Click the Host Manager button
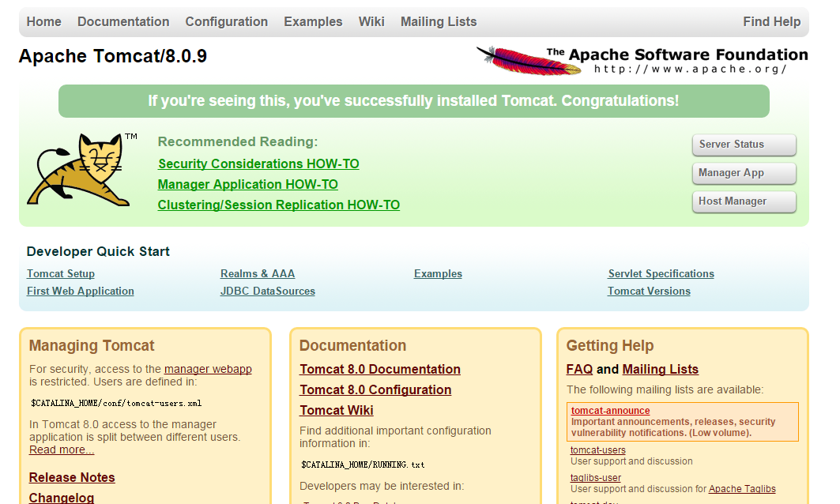The height and width of the screenshot is (504, 840). [744, 201]
